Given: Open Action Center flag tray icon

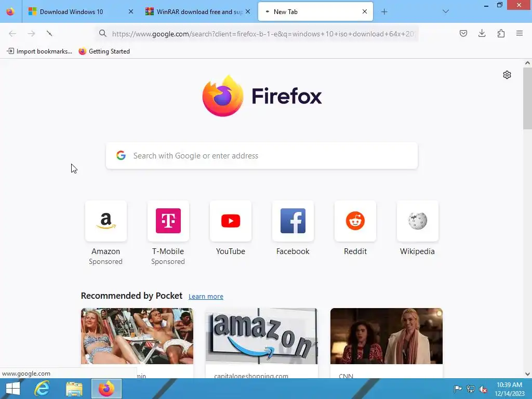Looking at the screenshot, I should tap(458, 389).
